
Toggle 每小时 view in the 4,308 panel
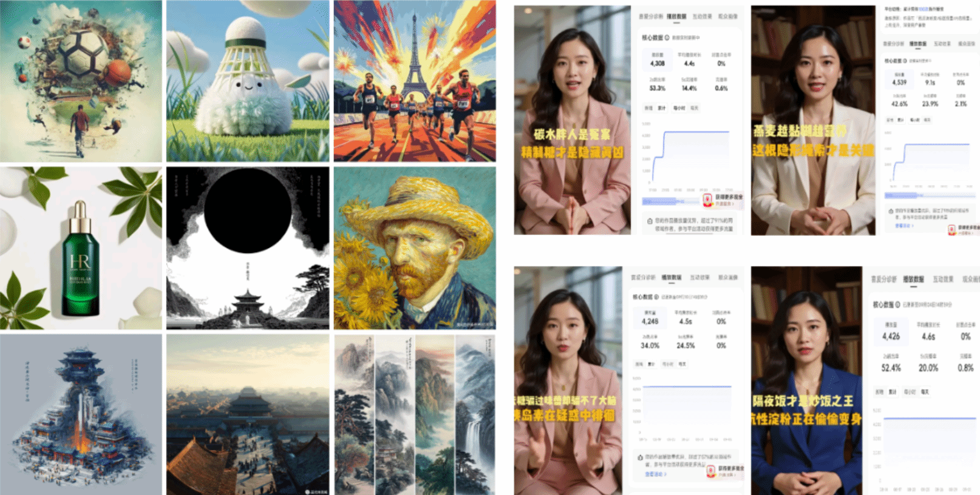click(x=679, y=108)
